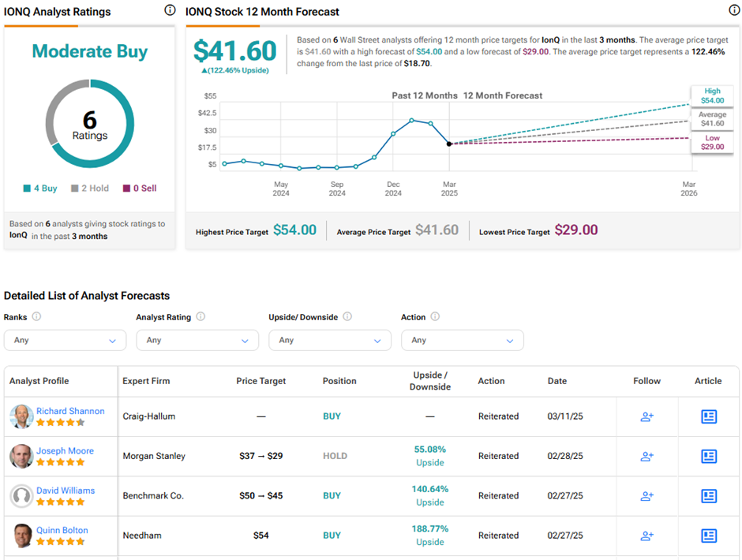The width and height of the screenshot is (742, 560).
Task: Click info icon beside IONQ Analyst Ratings
Action: point(170,11)
